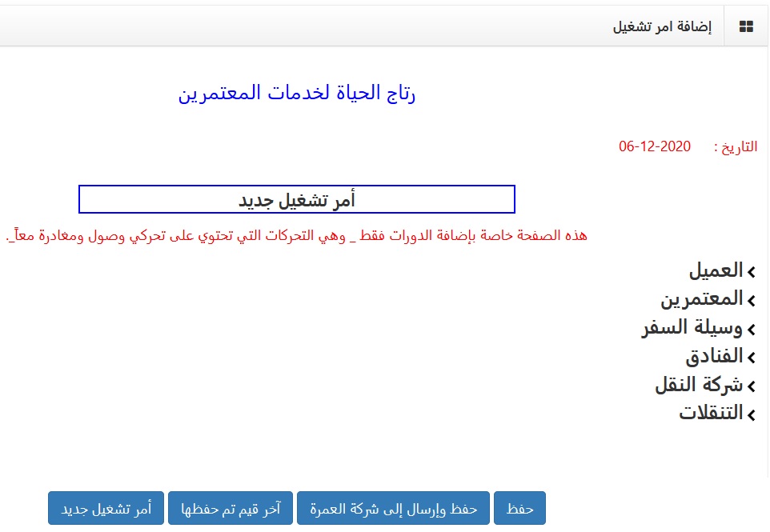Start a new order with the blue أمر تشغيل جديد button

tap(106, 508)
